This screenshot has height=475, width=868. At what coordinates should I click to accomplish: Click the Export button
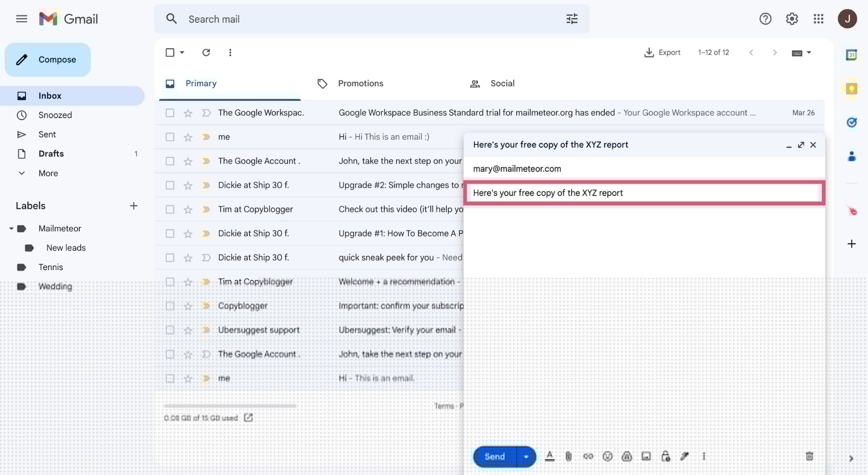point(662,53)
